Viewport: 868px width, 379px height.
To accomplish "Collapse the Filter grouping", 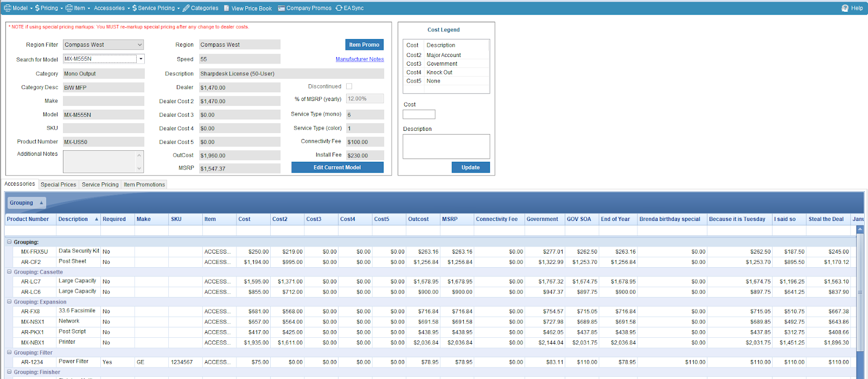I will [x=9, y=352].
